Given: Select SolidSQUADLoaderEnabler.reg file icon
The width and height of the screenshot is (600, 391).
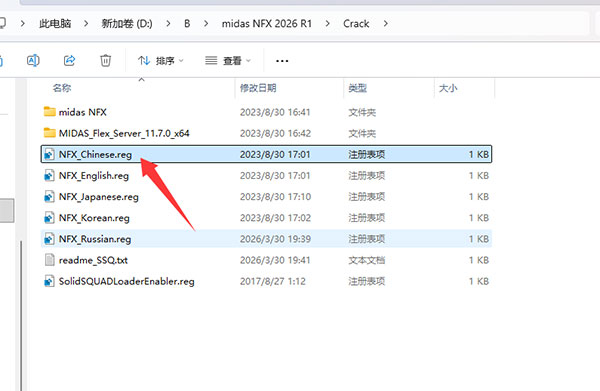Looking at the screenshot, I should [x=49, y=281].
